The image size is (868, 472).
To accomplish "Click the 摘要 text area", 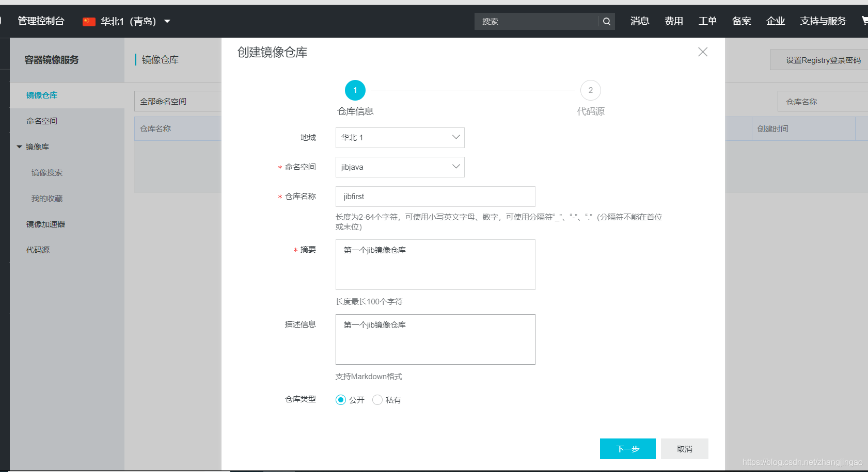I will [x=435, y=265].
